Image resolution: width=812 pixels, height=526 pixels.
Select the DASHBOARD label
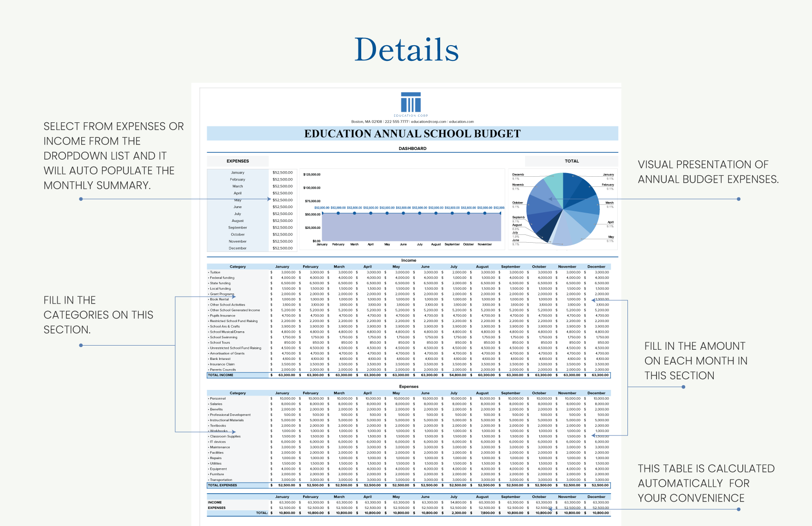point(412,149)
